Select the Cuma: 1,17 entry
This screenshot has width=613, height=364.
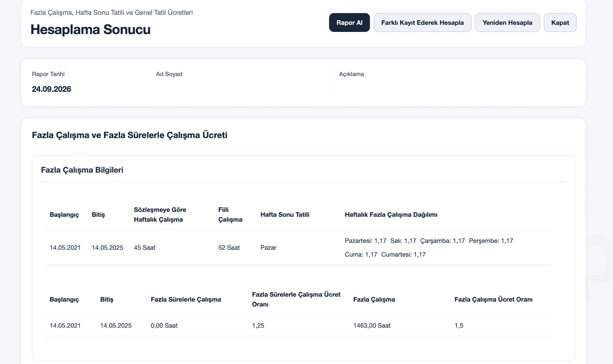pos(361,255)
